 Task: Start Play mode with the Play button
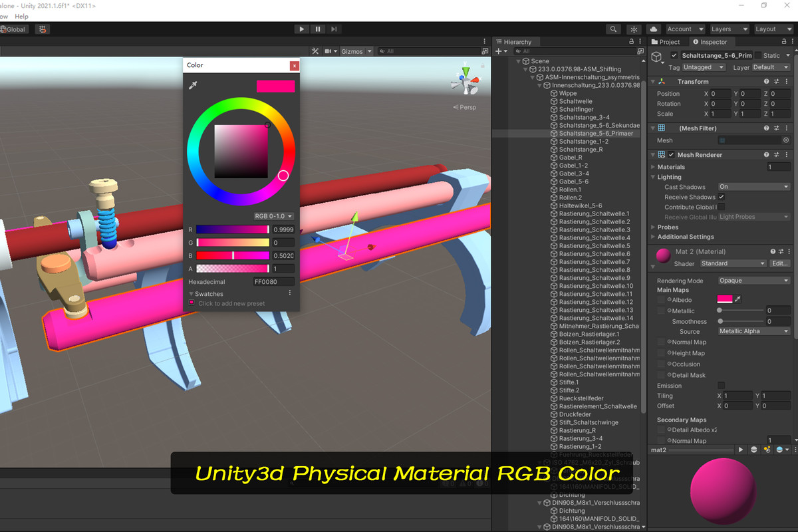[x=302, y=29]
